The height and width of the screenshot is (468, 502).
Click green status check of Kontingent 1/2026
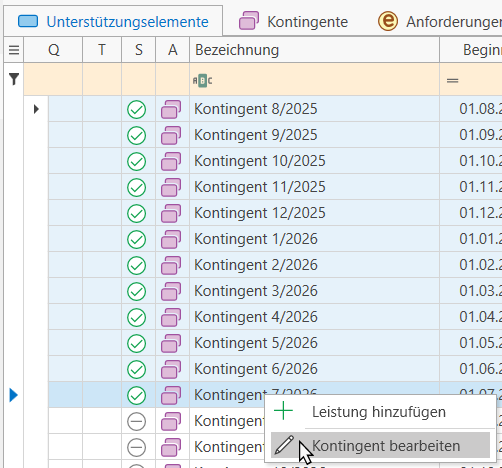[x=136, y=239]
